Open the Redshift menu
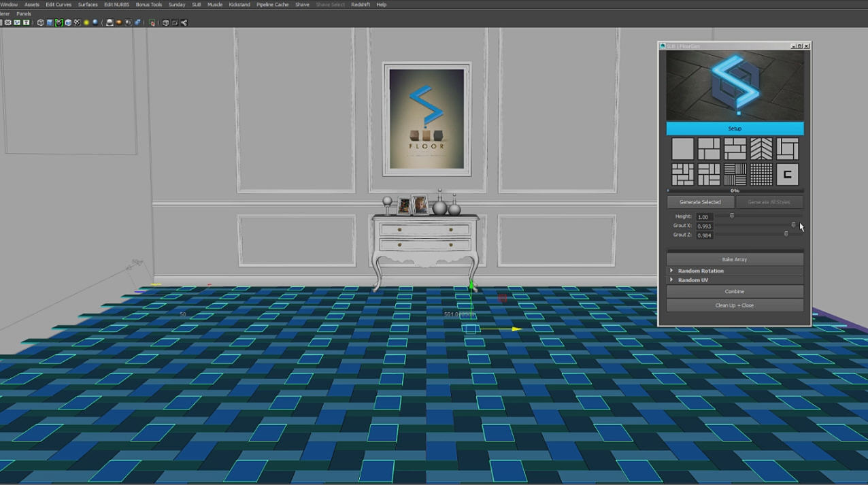The width and height of the screenshot is (868, 485). click(x=361, y=4)
